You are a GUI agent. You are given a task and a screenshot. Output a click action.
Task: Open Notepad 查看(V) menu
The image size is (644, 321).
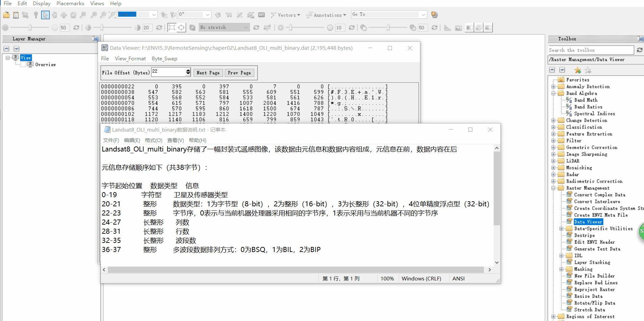point(176,140)
